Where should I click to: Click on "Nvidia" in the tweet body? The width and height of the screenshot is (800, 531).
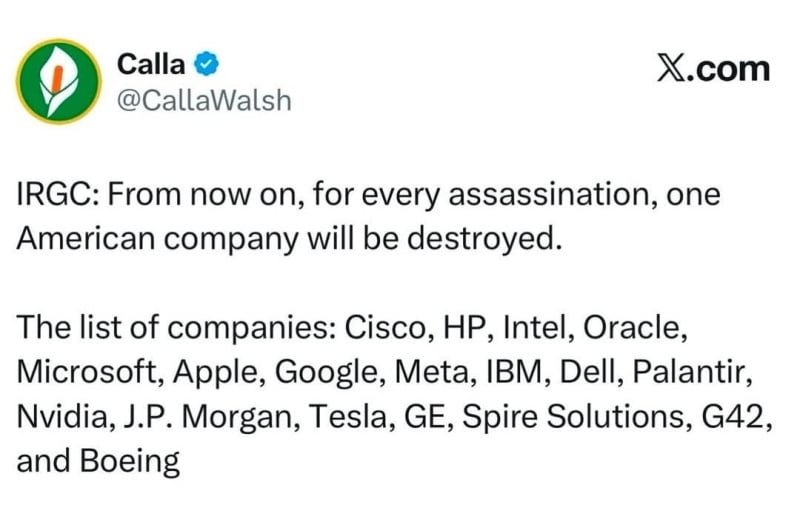coord(62,416)
